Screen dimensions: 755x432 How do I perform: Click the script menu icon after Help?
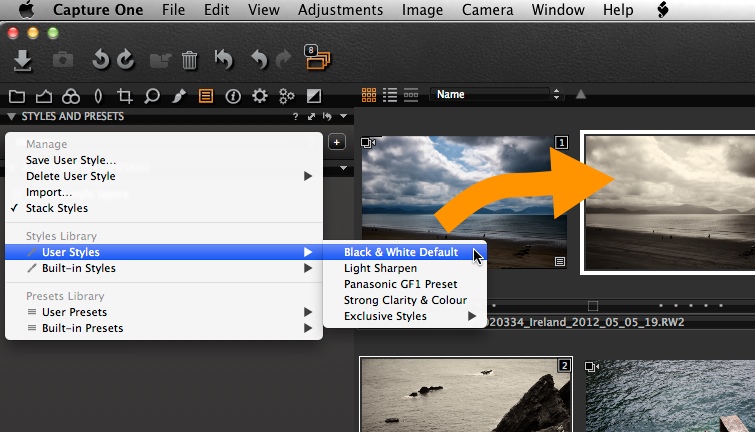pos(663,9)
